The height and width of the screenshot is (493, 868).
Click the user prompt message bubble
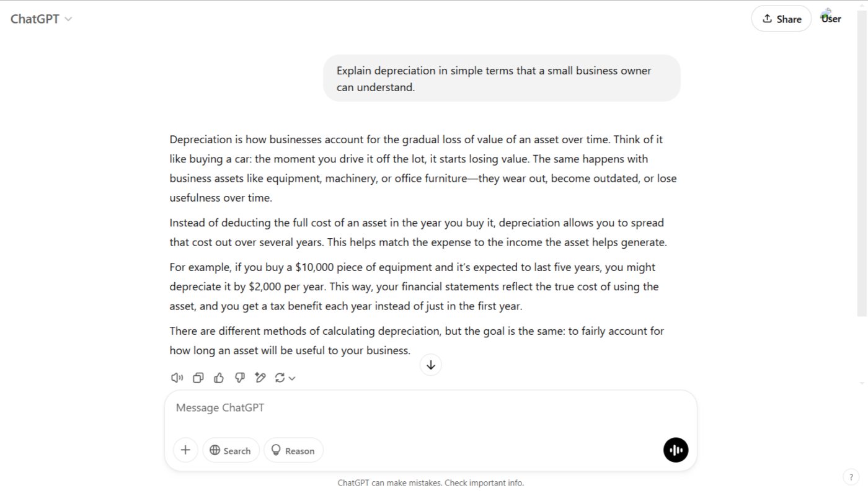click(x=501, y=79)
